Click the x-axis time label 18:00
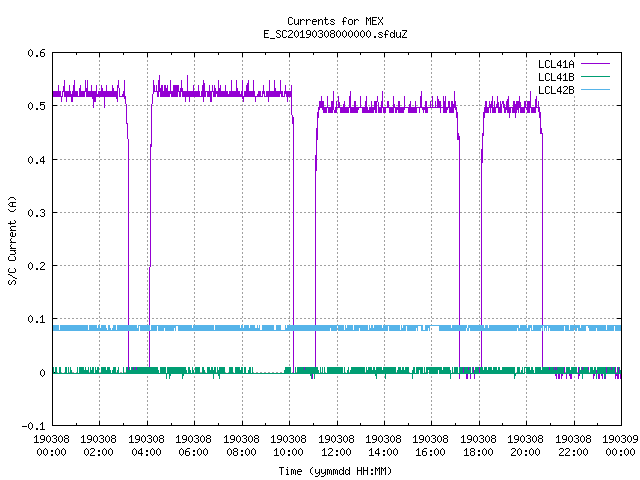 (x=478, y=452)
